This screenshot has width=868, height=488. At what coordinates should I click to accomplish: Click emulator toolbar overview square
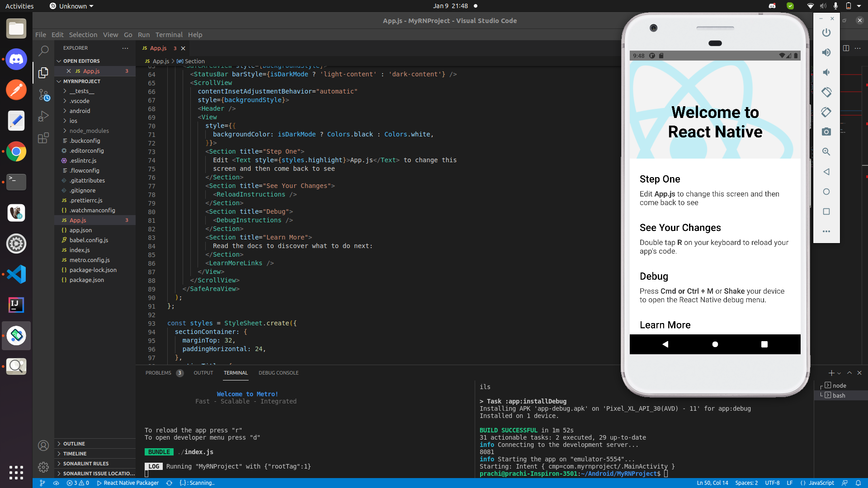pyautogui.click(x=826, y=211)
